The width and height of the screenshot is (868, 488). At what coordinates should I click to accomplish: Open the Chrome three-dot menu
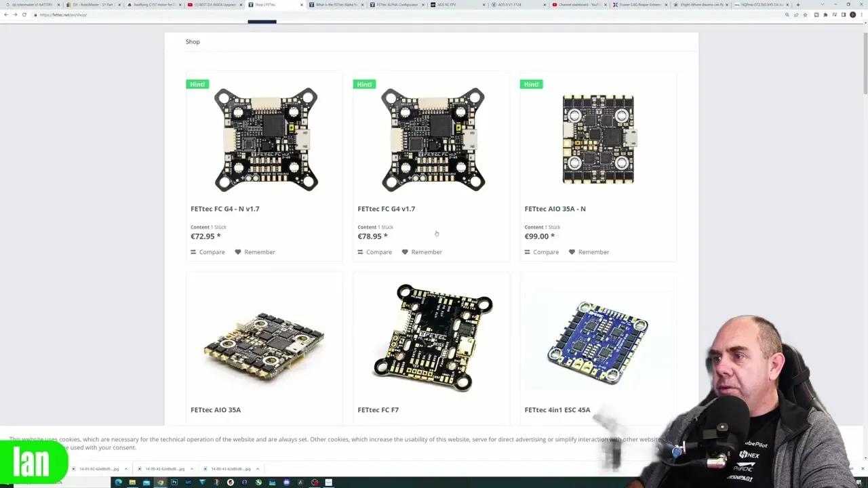pos(862,15)
